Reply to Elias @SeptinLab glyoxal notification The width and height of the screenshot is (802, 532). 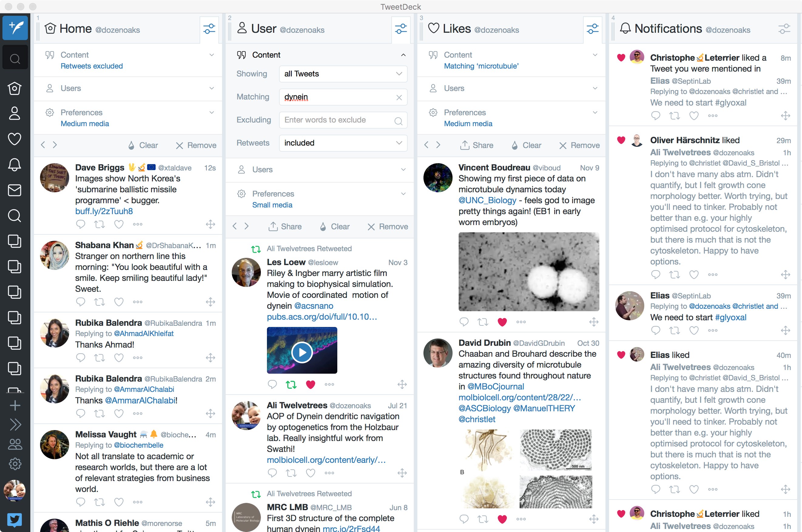pos(655,330)
